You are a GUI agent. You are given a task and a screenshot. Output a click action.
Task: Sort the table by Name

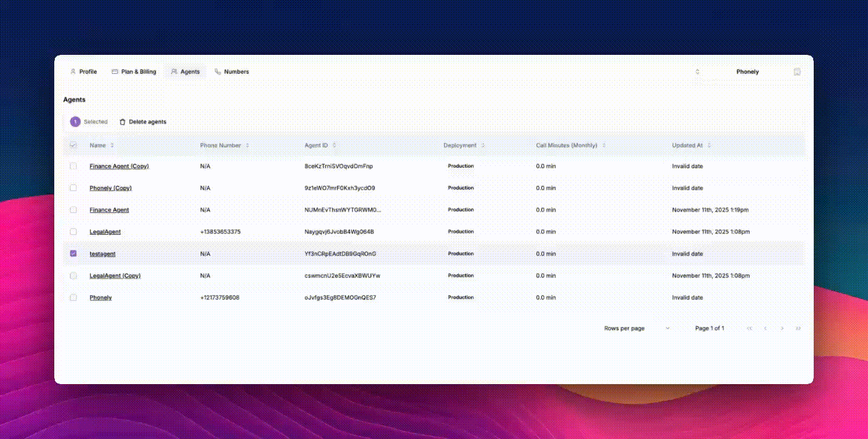click(x=102, y=146)
